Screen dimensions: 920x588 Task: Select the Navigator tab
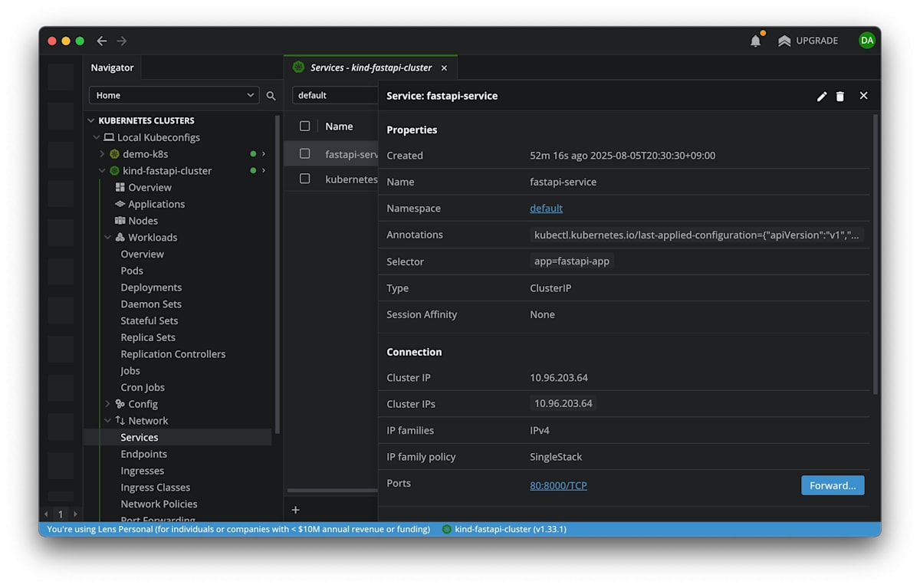(112, 67)
